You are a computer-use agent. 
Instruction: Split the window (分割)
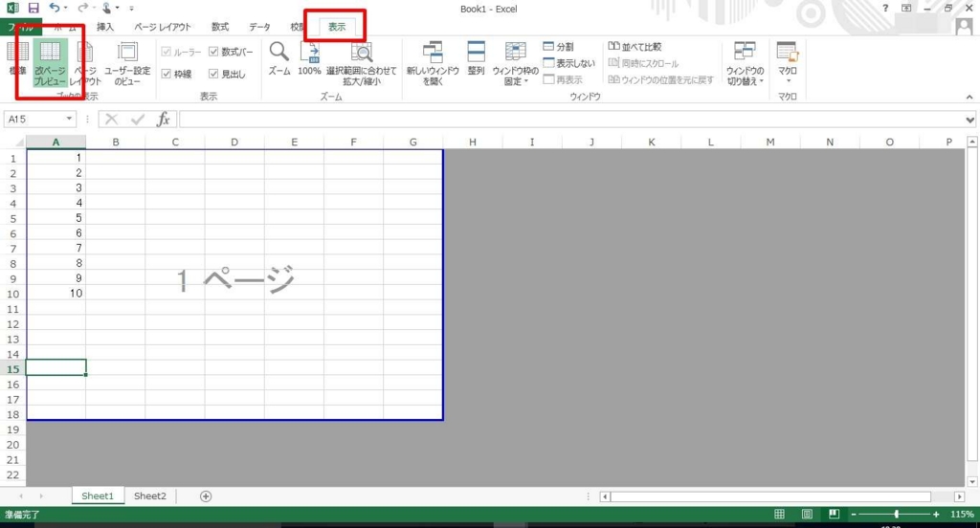click(558, 47)
